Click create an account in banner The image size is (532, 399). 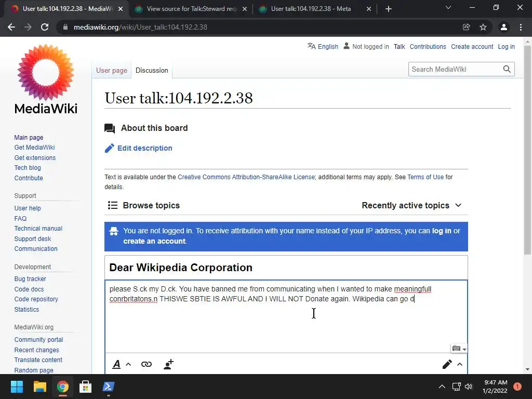154,241
